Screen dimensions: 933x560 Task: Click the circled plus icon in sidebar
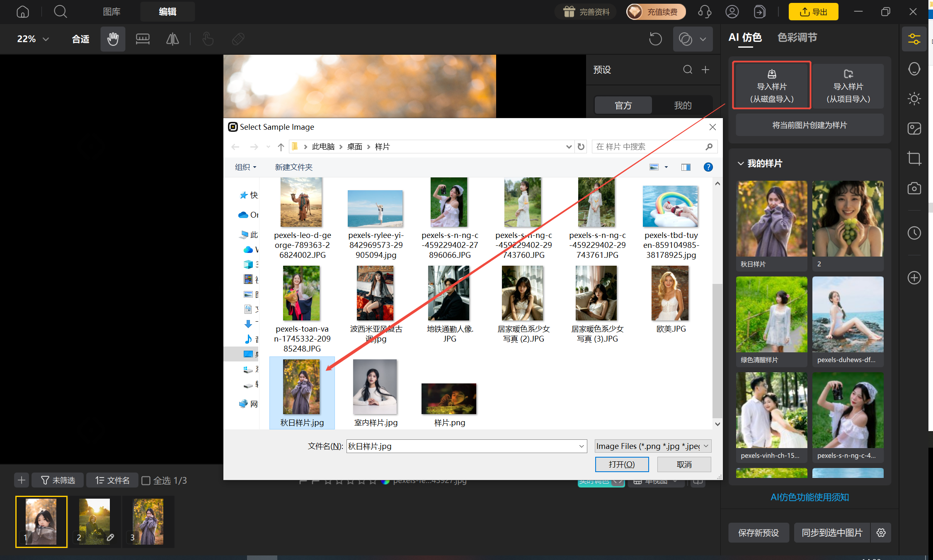(914, 278)
